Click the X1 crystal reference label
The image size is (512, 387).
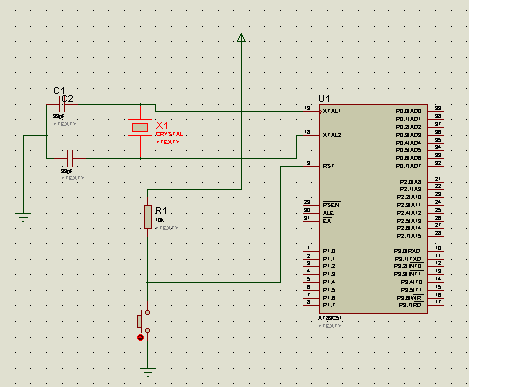162,126
